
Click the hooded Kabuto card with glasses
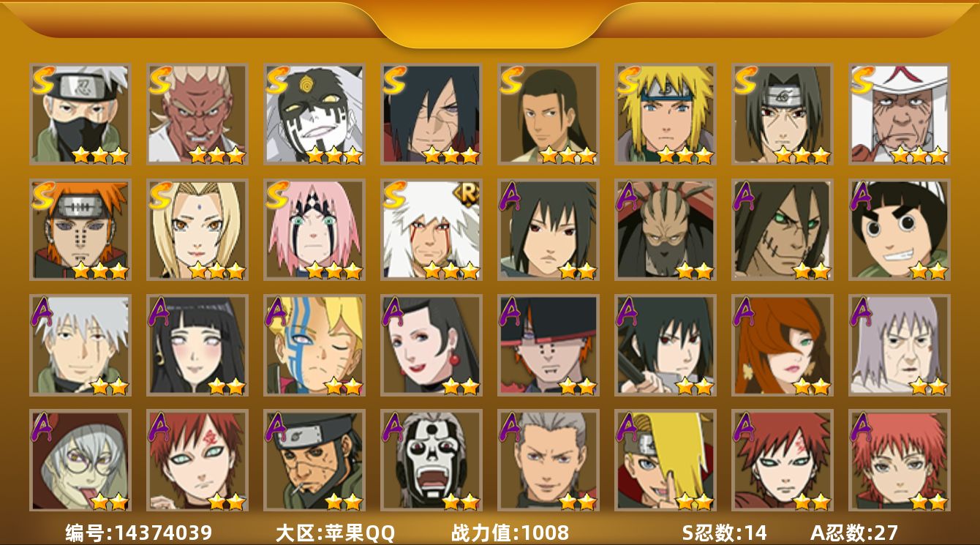pyautogui.click(x=80, y=460)
